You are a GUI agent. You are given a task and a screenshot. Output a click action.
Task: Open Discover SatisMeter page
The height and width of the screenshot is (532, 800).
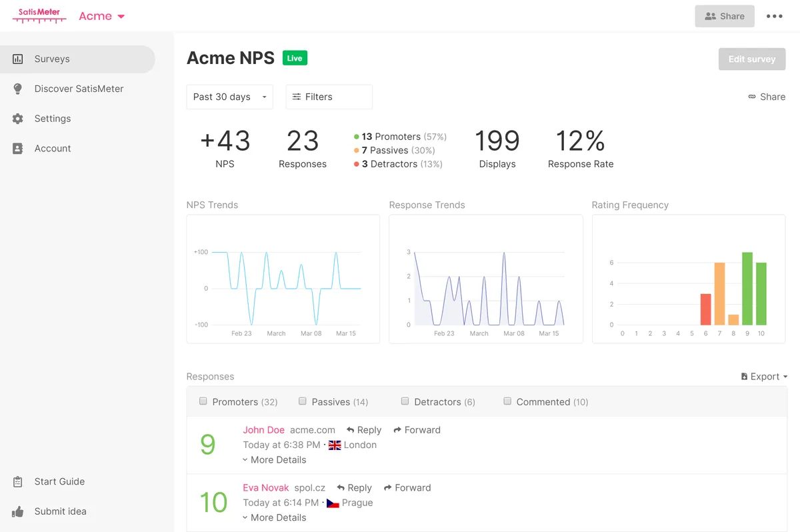[x=79, y=89]
